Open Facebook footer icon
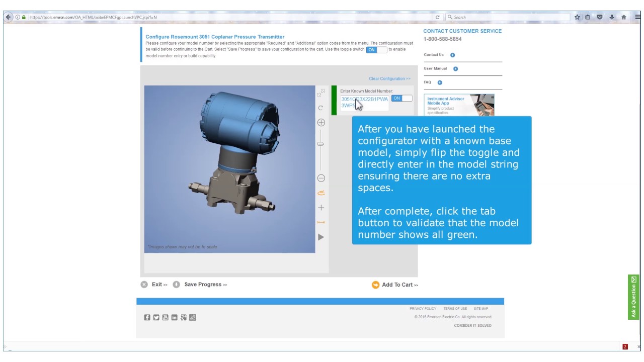 coord(147,317)
